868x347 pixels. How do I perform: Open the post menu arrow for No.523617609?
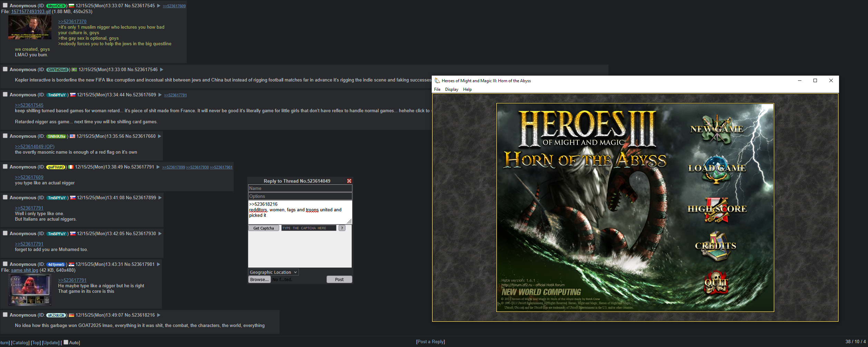point(160,95)
